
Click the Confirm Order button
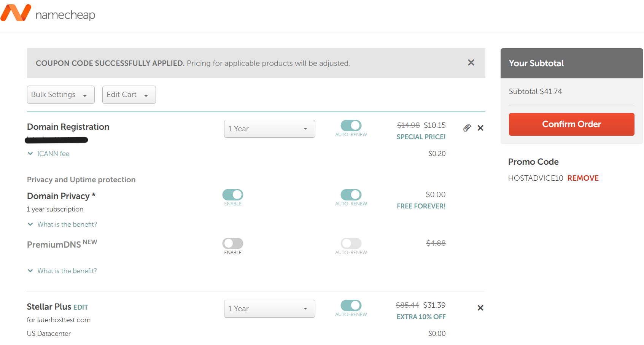click(571, 124)
